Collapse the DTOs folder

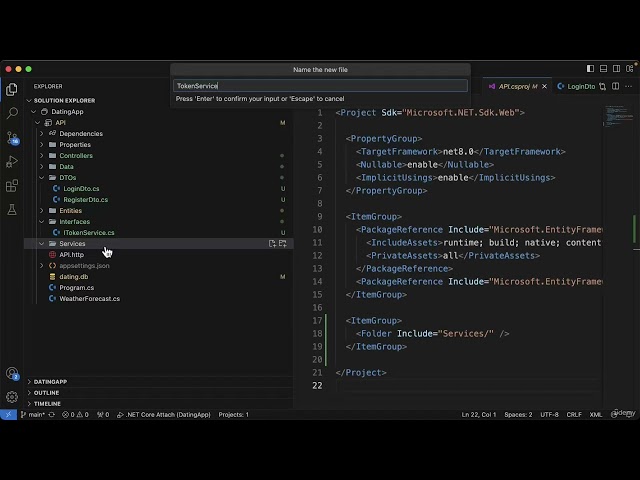point(42,178)
